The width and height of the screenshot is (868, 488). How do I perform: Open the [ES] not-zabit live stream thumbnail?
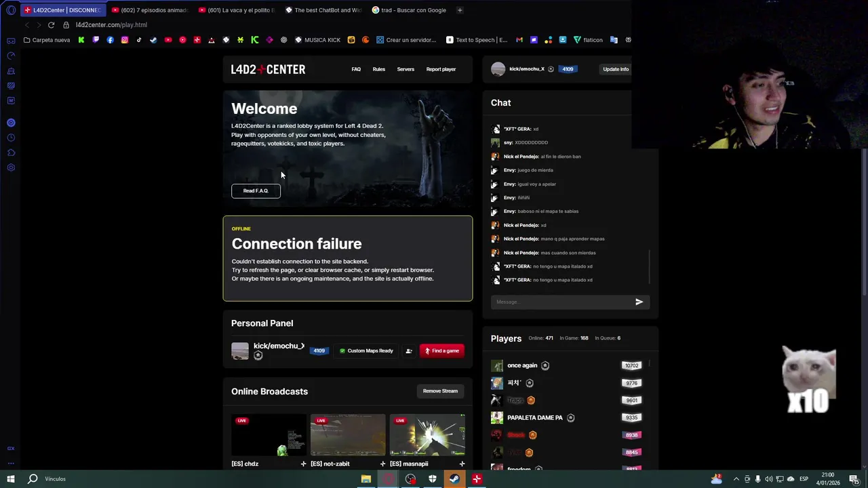(x=348, y=435)
